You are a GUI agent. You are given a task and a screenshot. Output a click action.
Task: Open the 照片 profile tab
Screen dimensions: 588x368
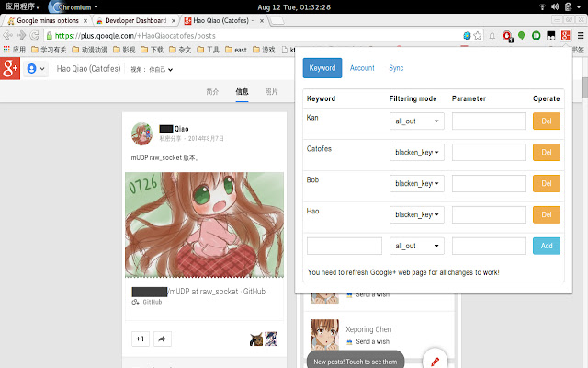pos(271,92)
